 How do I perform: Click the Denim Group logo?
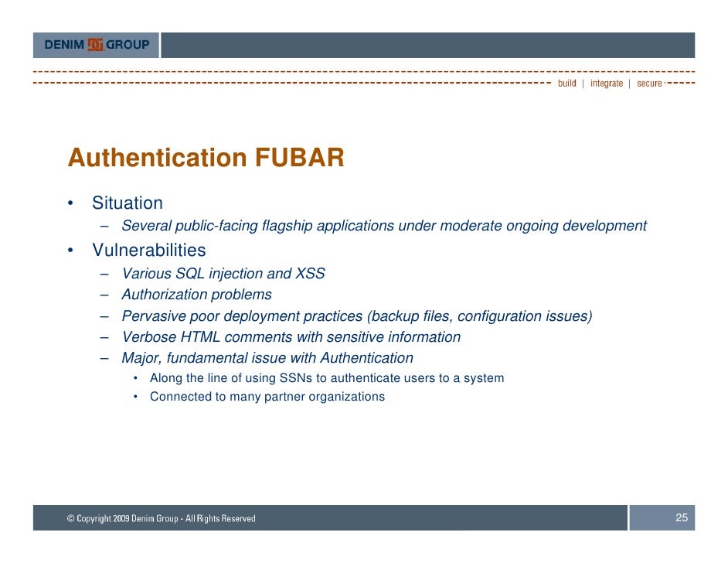97,45
